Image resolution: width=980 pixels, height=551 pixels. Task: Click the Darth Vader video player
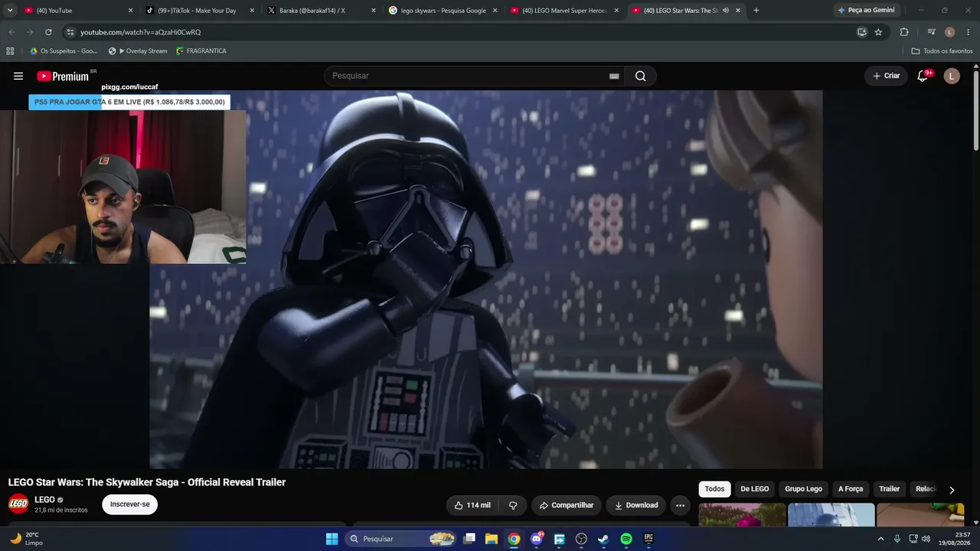pyautogui.click(x=486, y=279)
